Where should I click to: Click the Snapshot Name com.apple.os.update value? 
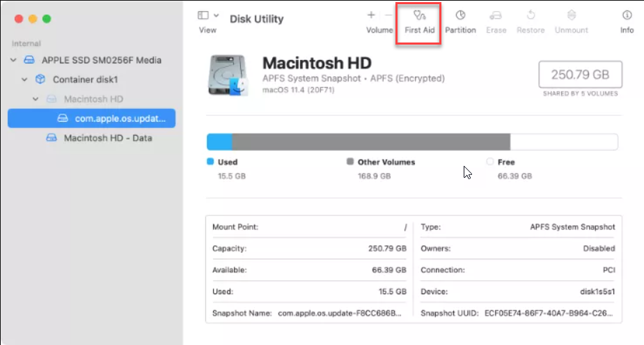coord(340,314)
